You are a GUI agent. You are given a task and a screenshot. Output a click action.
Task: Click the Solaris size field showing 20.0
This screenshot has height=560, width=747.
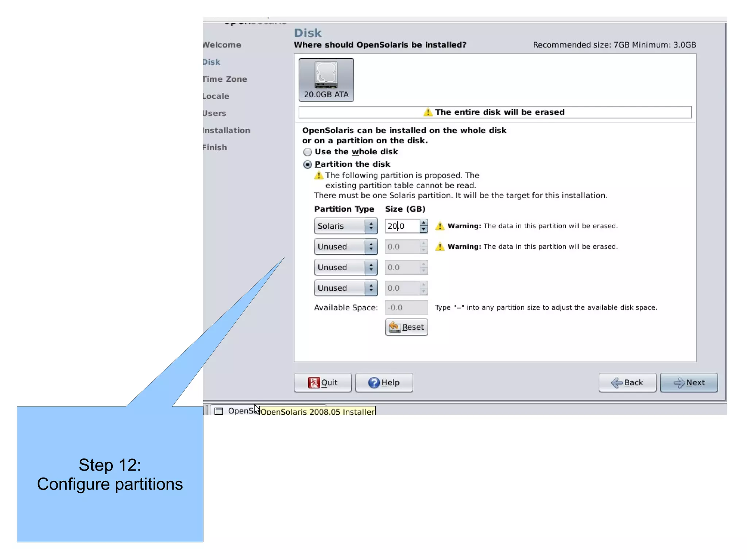(402, 226)
